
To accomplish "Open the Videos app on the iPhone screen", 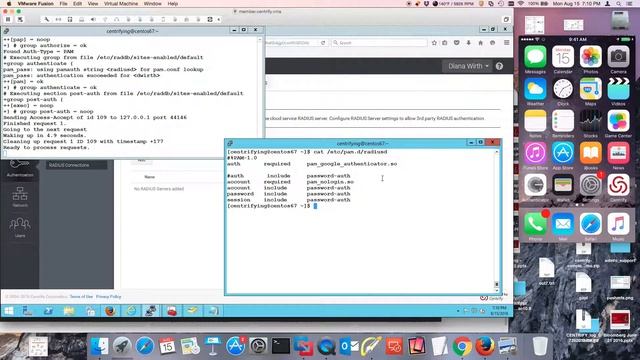I will tap(618, 89).
